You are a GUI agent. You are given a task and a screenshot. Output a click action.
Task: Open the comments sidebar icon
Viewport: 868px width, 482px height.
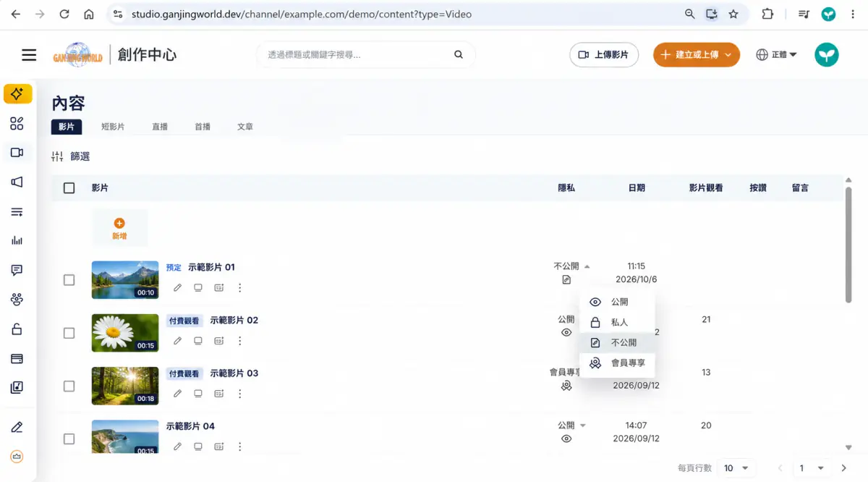tap(17, 271)
